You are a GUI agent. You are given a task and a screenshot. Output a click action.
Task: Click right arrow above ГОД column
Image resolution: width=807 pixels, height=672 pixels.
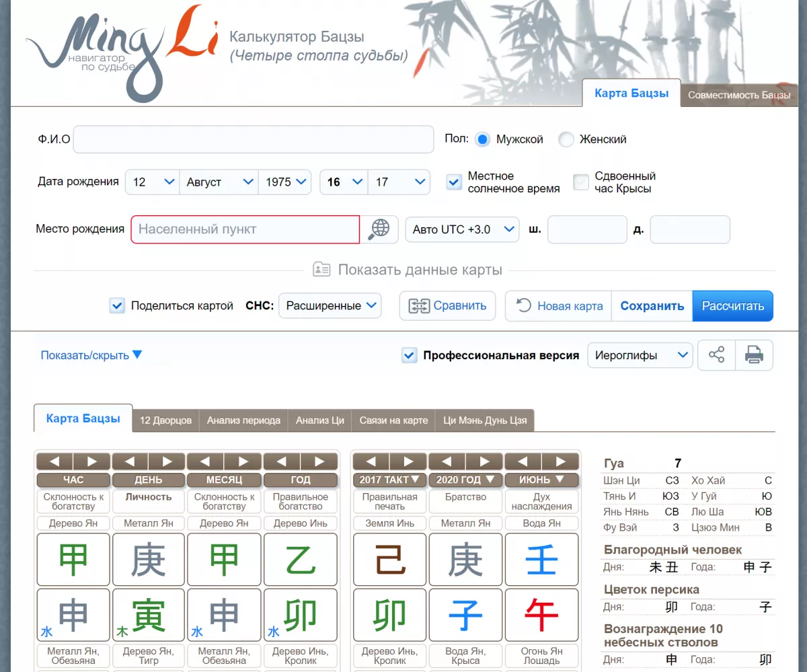(x=319, y=461)
